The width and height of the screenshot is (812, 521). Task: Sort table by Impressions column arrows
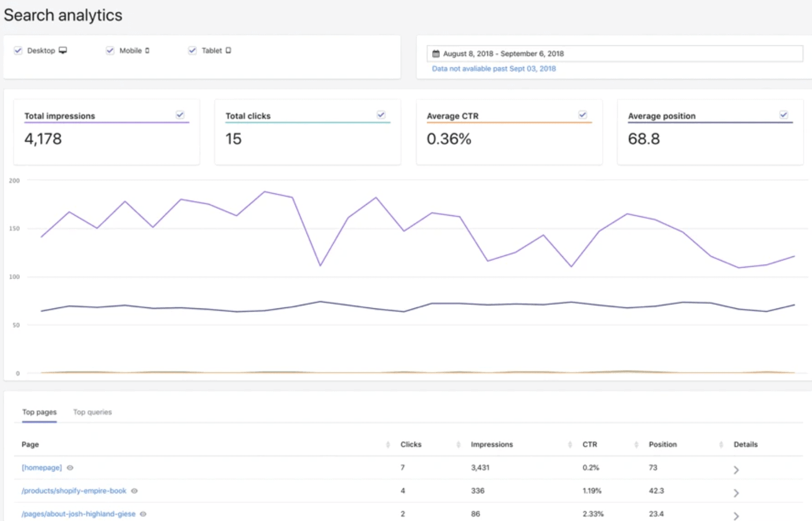coord(570,444)
